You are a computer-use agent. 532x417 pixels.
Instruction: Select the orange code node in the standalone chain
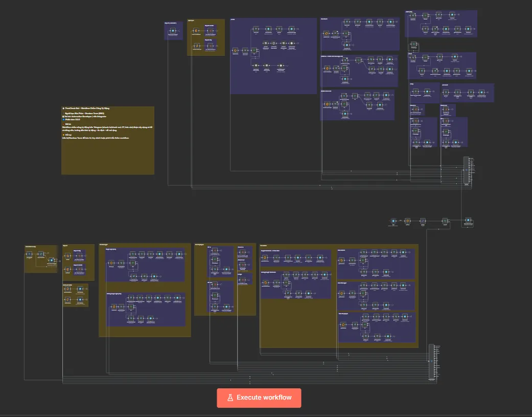(x=407, y=221)
